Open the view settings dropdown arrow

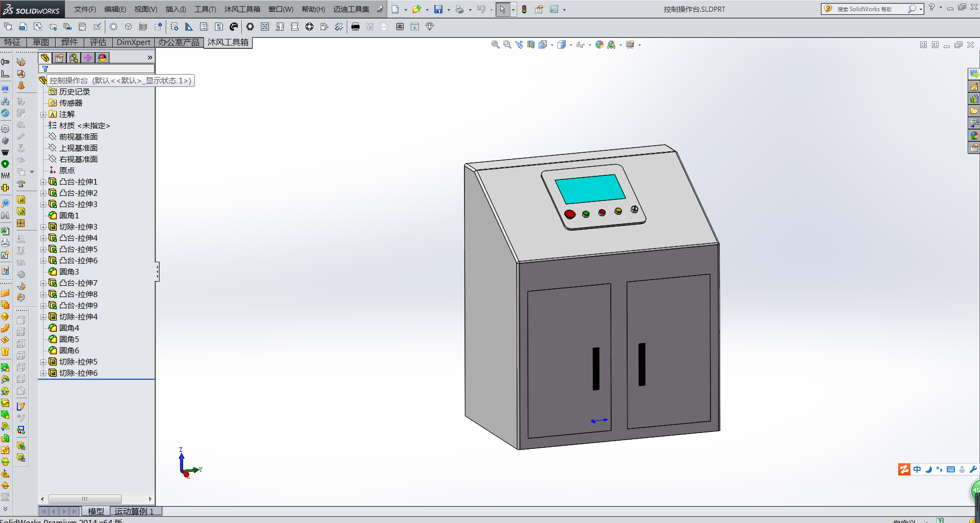pos(639,45)
